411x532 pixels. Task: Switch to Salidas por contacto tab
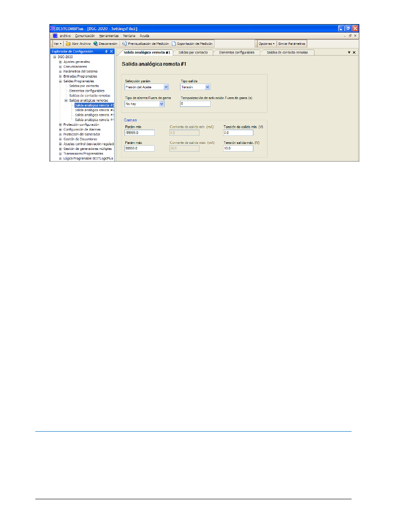(193, 53)
